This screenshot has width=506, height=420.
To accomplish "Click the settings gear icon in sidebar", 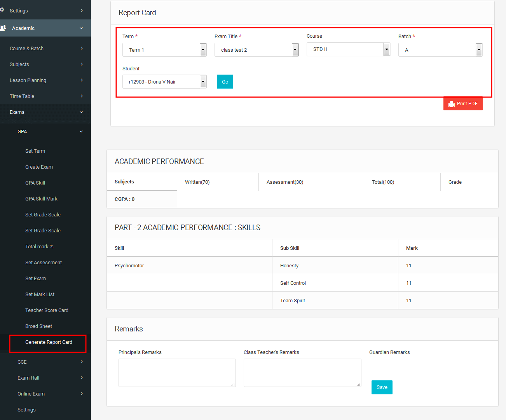I will [x=2, y=10].
